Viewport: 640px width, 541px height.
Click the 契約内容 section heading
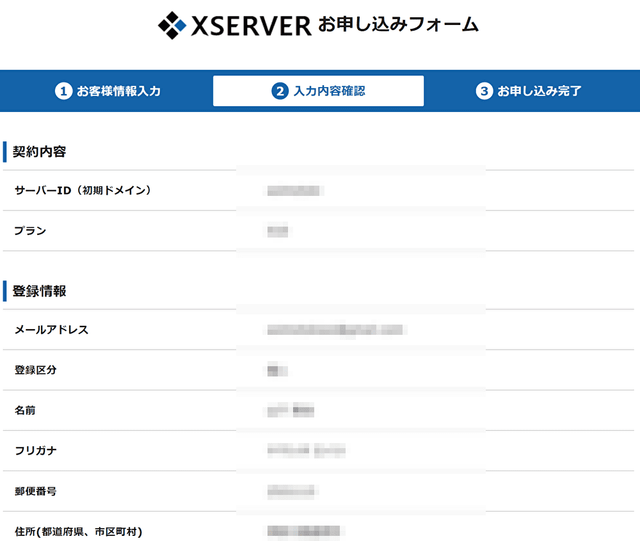[39, 152]
